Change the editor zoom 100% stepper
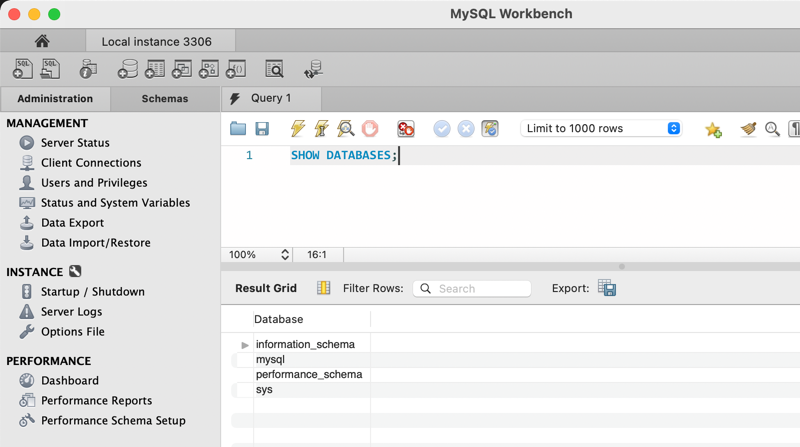 click(x=285, y=255)
